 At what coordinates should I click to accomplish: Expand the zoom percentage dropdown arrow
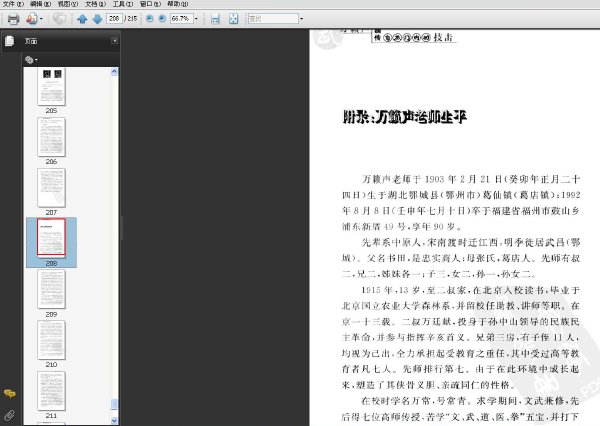196,18
